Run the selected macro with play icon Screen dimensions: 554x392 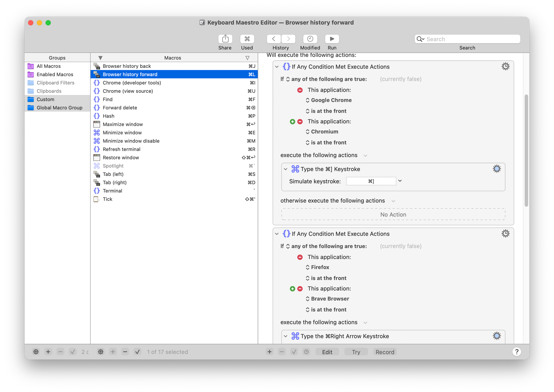[332, 39]
